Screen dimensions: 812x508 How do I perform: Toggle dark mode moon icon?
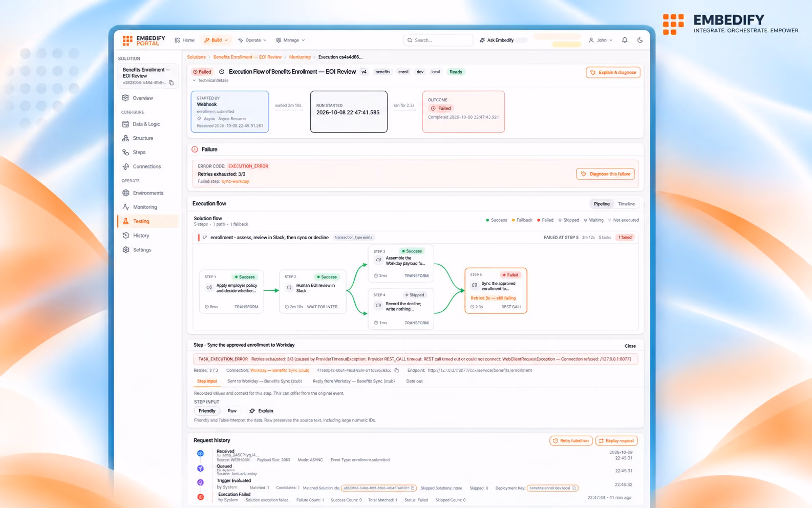tap(640, 40)
